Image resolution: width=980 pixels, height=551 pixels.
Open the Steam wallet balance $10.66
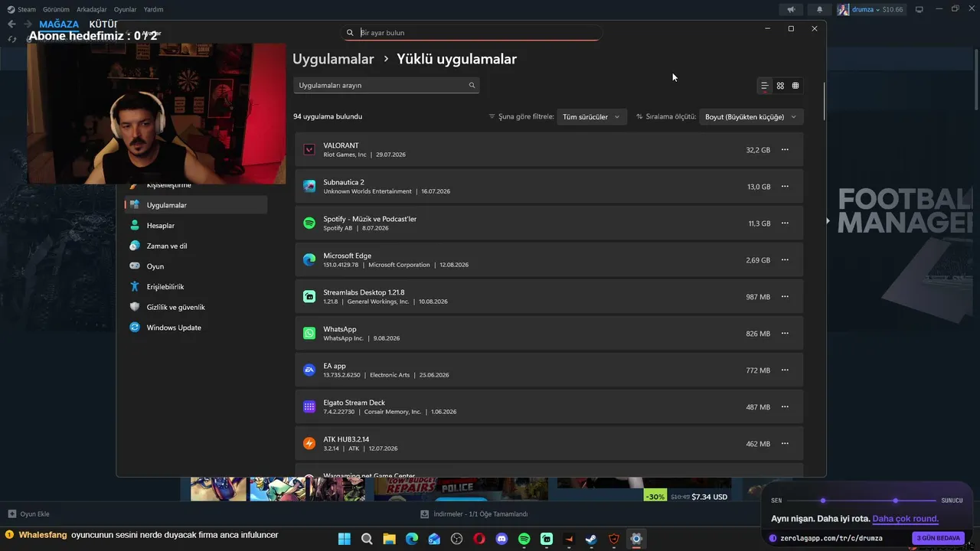893,10
